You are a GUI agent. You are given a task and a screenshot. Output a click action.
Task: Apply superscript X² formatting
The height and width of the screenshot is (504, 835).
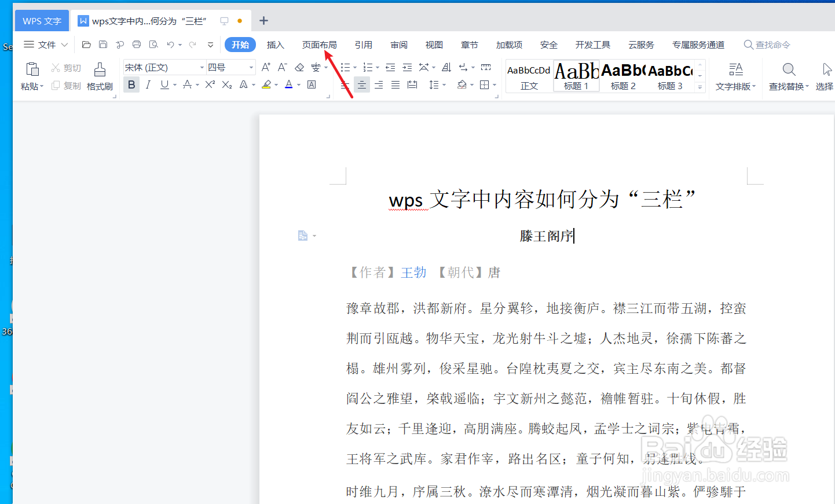point(210,84)
